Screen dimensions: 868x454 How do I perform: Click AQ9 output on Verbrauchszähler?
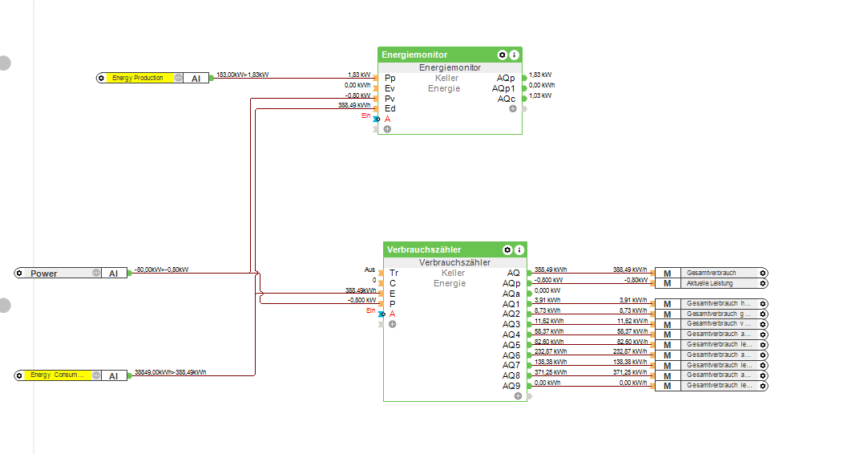pyautogui.click(x=511, y=386)
